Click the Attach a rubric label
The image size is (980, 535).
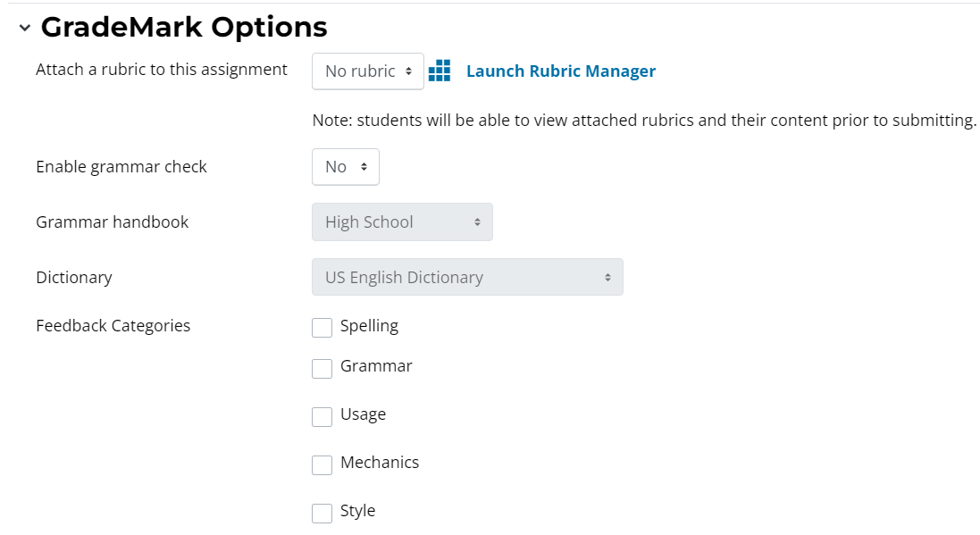[162, 70]
